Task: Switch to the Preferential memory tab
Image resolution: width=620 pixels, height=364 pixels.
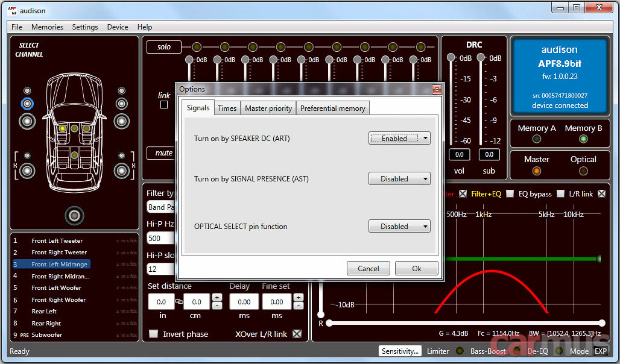Action: tap(332, 108)
